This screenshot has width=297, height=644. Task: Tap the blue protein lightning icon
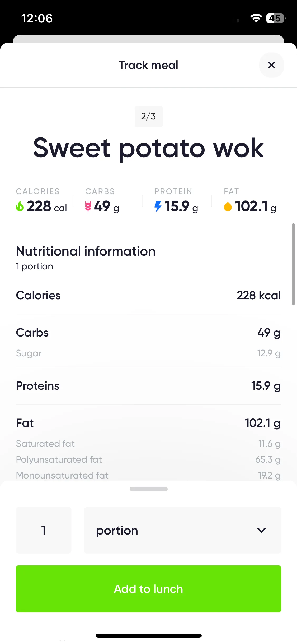pyautogui.click(x=158, y=206)
